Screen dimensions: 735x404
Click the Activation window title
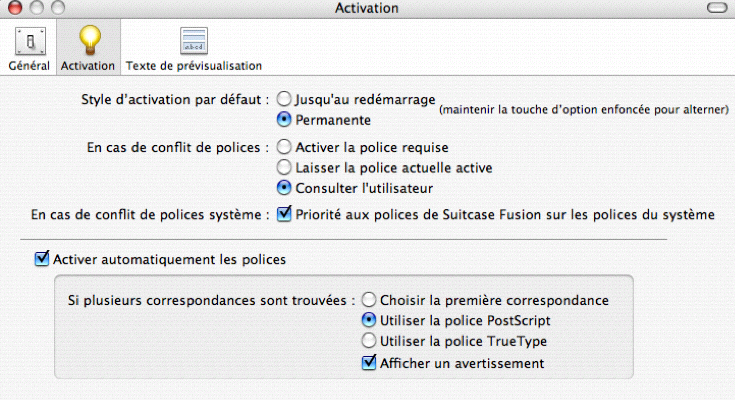point(367,8)
